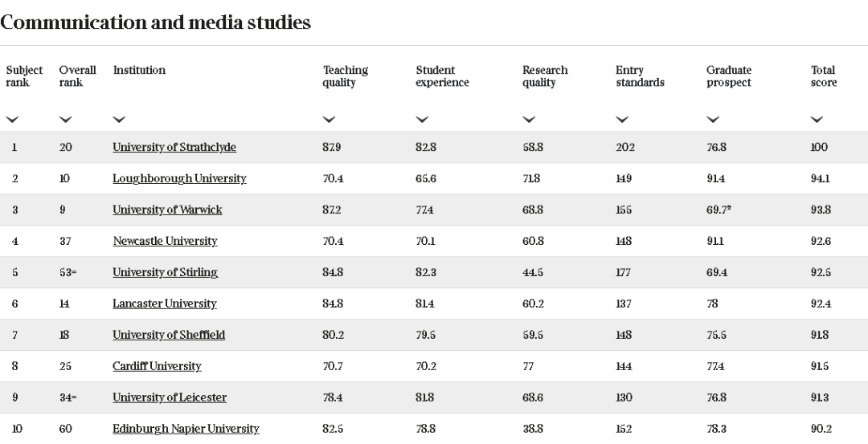
Task: Sort by Total score chevron
Action: click(x=817, y=120)
